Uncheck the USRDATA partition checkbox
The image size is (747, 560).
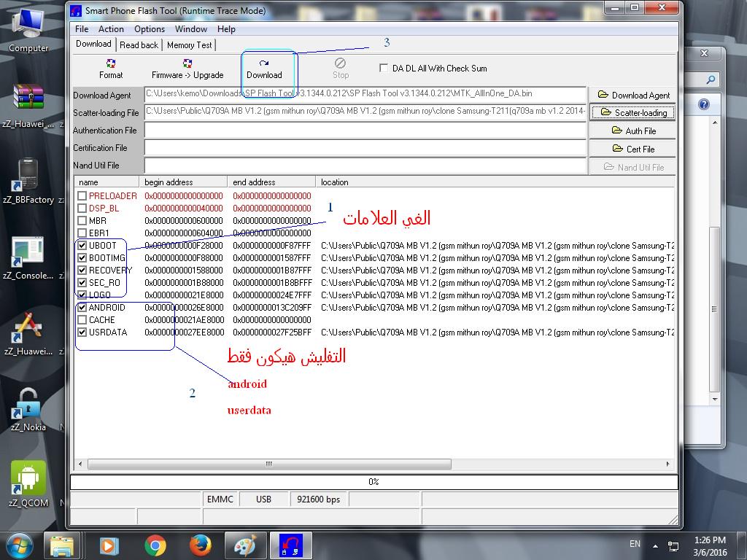click(x=82, y=332)
